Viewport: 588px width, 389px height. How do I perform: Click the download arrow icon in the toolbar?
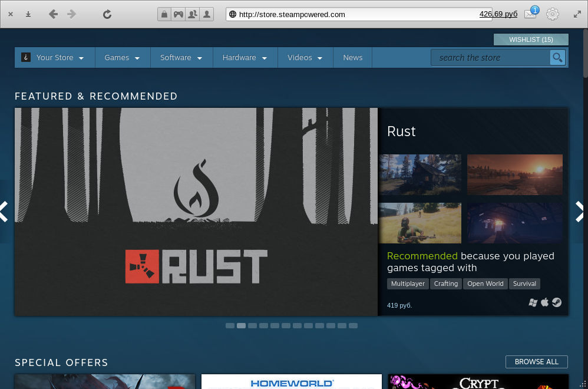(28, 14)
